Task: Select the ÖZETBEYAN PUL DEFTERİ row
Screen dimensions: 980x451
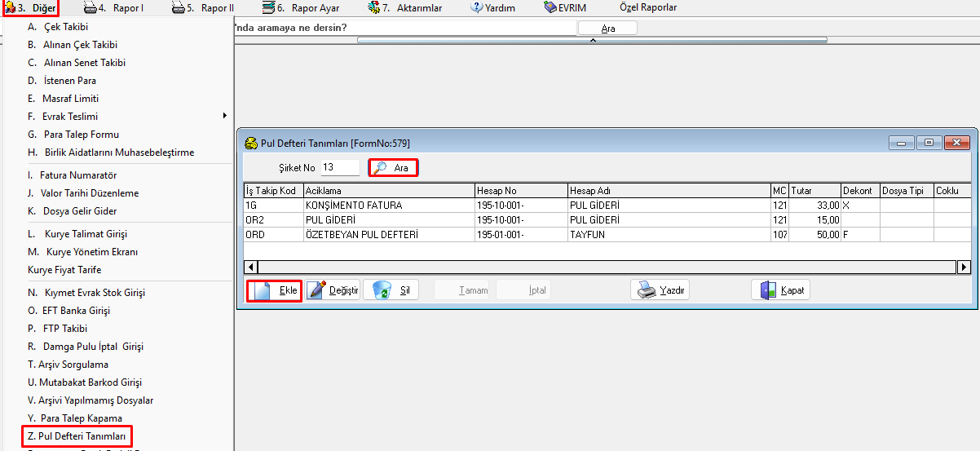Action: tap(607, 235)
